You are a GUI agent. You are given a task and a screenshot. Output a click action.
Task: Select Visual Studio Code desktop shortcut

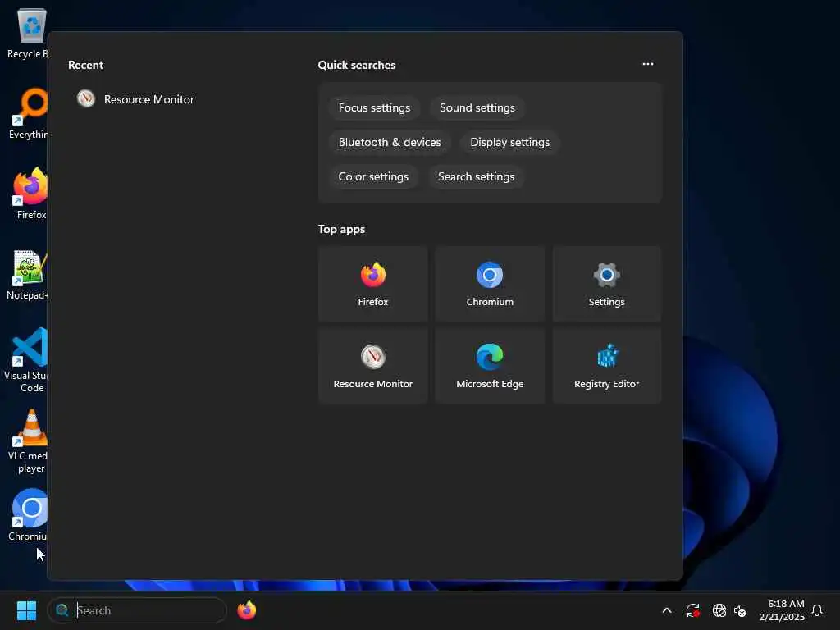tap(27, 360)
